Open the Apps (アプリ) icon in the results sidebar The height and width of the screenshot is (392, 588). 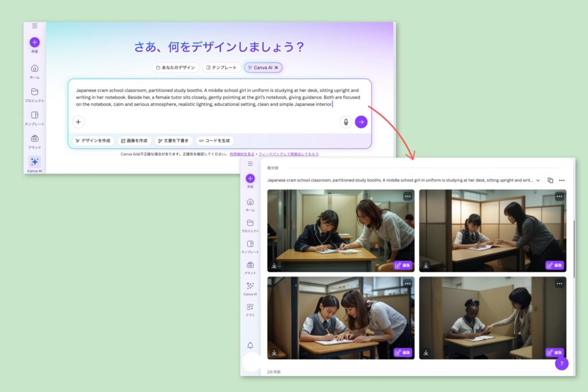click(250, 309)
